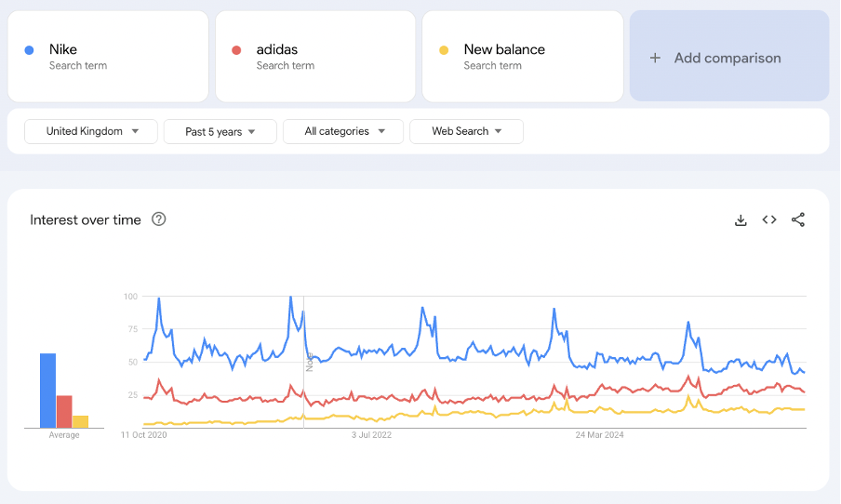The image size is (841, 504).
Task: Expand the Web Search type dropdown
Action: [466, 132]
